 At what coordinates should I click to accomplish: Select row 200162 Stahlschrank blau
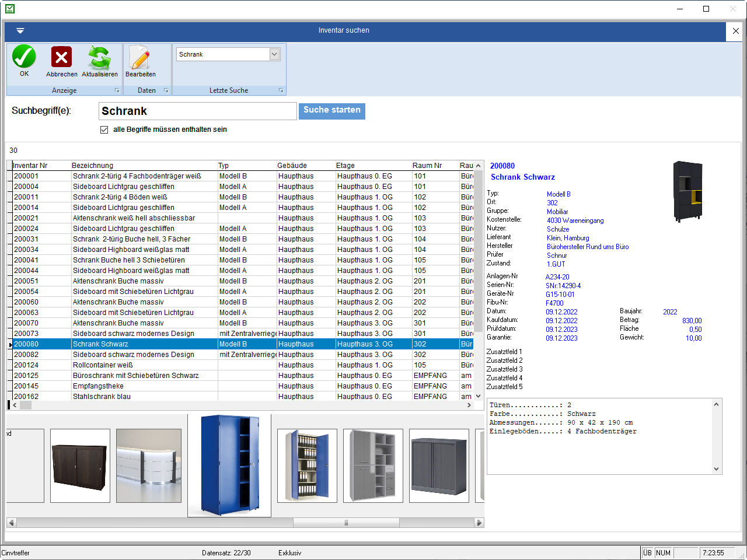point(242,397)
